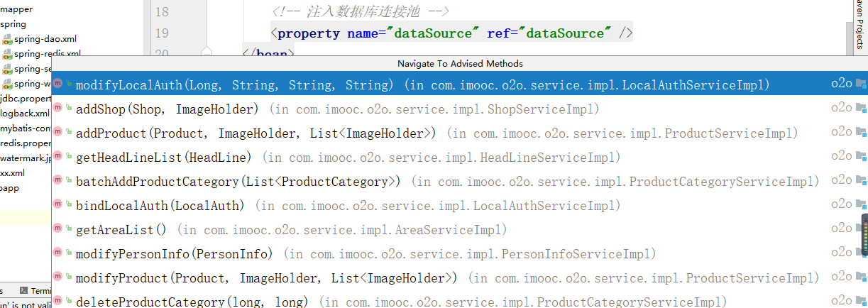
Task: Open mybatis-config file in project tree
Action: 26,128
